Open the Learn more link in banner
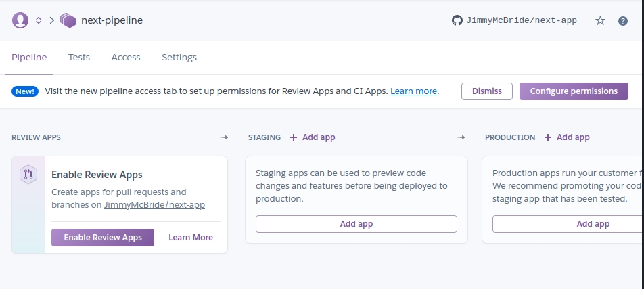This screenshot has width=644, height=289. click(x=414, y=91)
